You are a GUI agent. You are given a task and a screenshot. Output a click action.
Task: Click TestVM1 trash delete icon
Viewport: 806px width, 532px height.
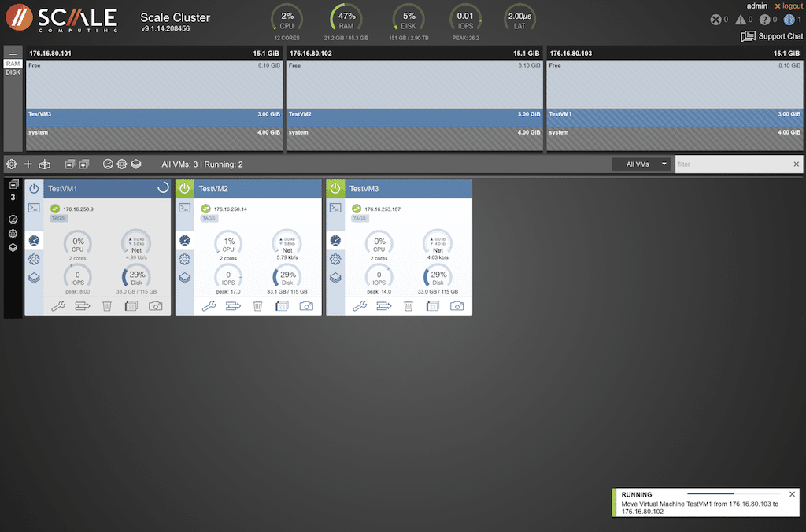click(107, 306)
